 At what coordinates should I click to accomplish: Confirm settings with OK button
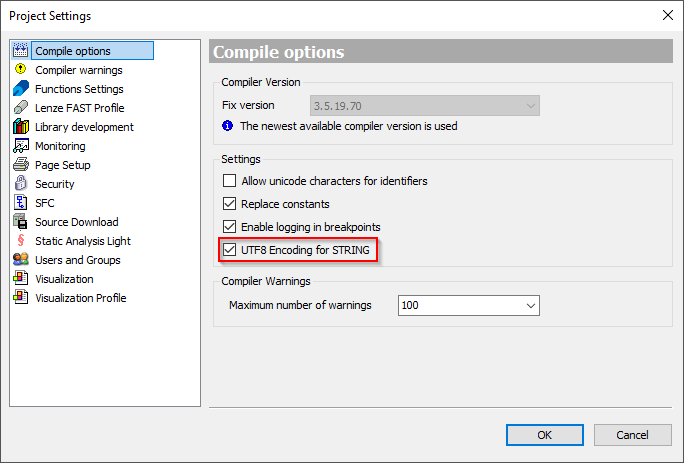click(x=544, y=435)
